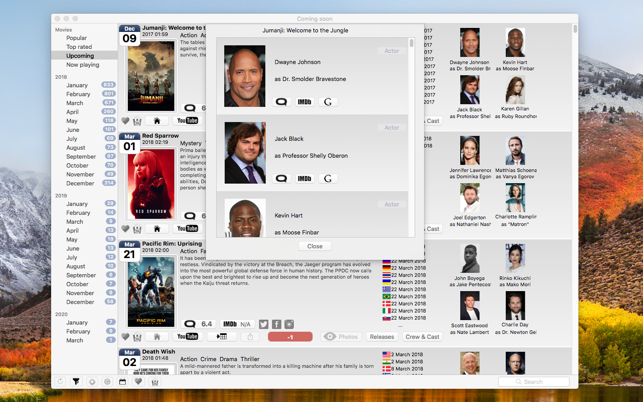Viewport: 643px width, 402px height.
Task: Play Pacific Rim: Uprising video clip icon
Action: click(222, 336)
